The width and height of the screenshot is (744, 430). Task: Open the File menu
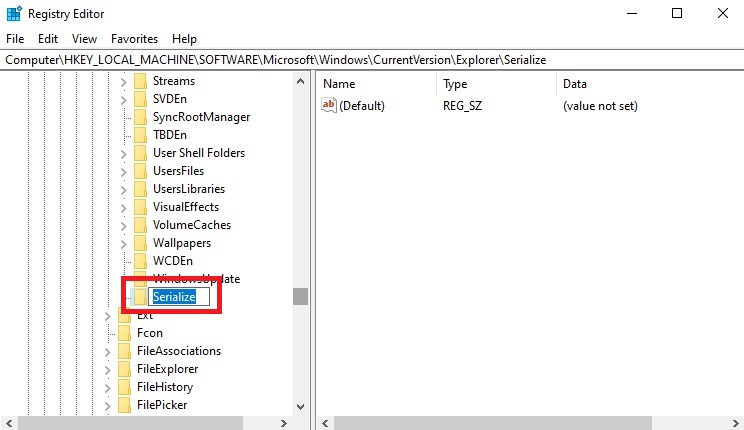(x=15, y=39)
